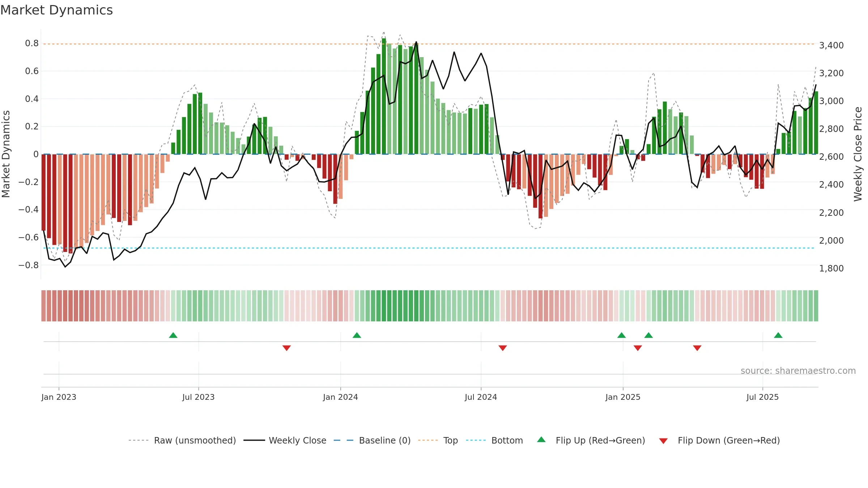Click the 3,400 right-axis price label
868x488 pixels.
(x=831, y=45)
